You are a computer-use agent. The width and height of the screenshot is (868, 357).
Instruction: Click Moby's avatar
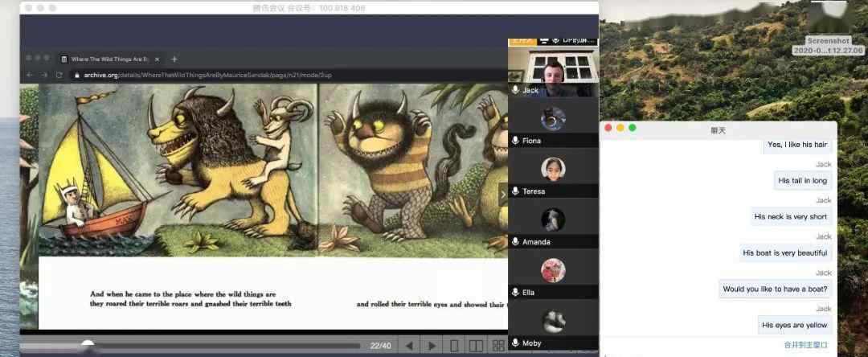[x=553, y=321]
